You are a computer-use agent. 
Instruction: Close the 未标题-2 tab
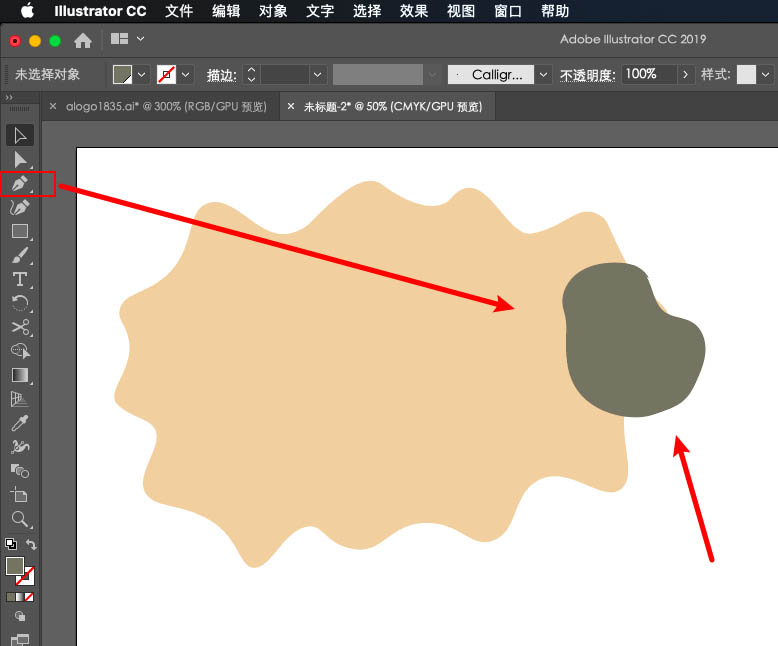pos(291,106)
